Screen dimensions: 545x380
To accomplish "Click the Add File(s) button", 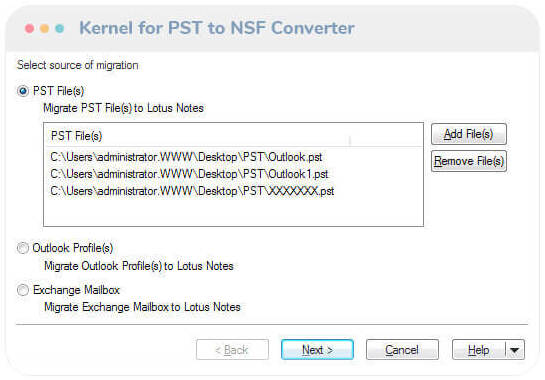I will click(x=469, y=134).
